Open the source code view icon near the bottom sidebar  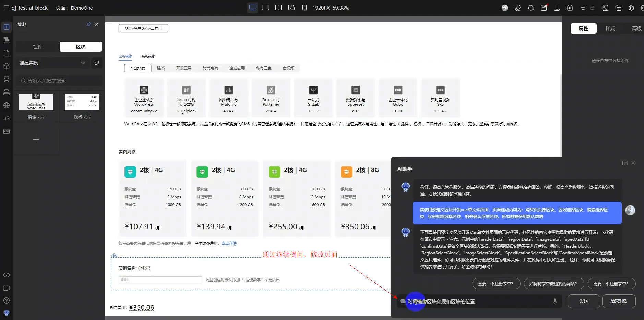6,275
